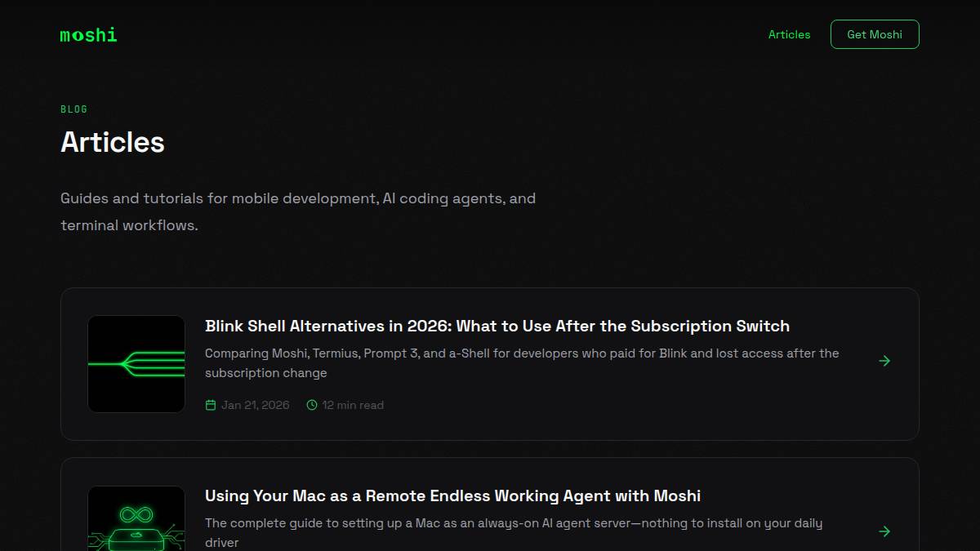
Task: Click calendar icon beside Jan 21, 2026
Action: click(x=211, y=405)
